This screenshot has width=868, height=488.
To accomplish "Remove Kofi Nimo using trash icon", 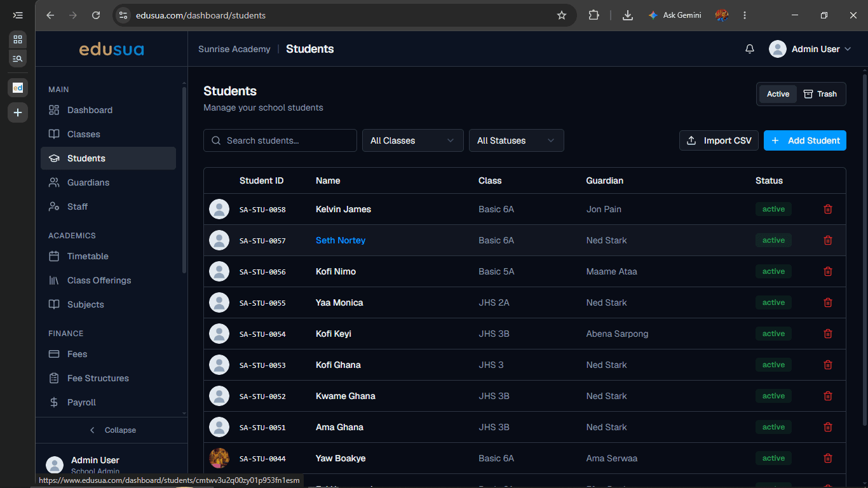I will 827,271.
